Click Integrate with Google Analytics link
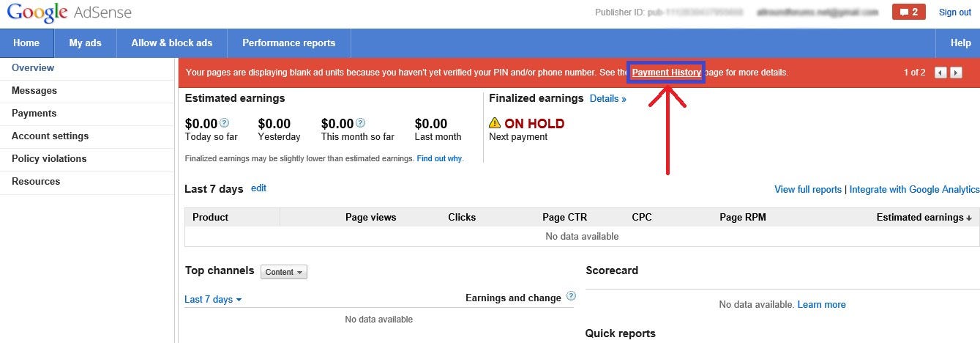The height and width of the screenshot is (343, 980). click(x=914, y=189)
